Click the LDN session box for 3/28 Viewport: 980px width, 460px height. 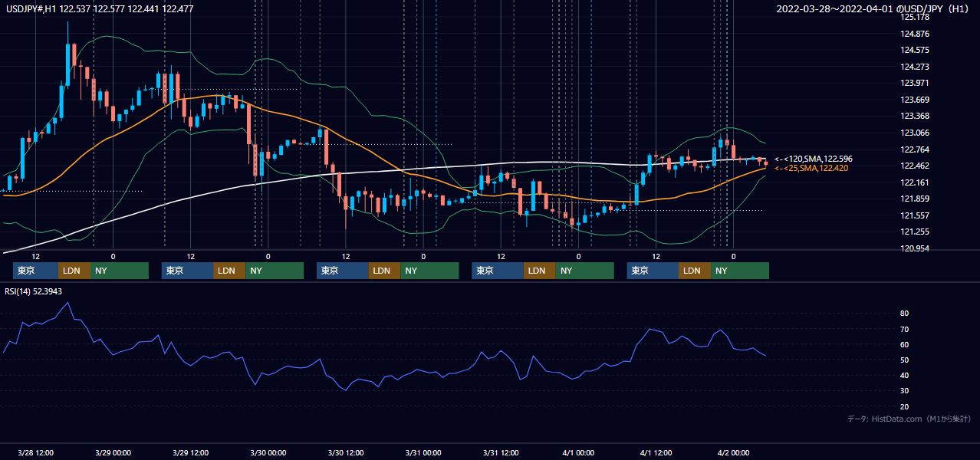[74, 271]
